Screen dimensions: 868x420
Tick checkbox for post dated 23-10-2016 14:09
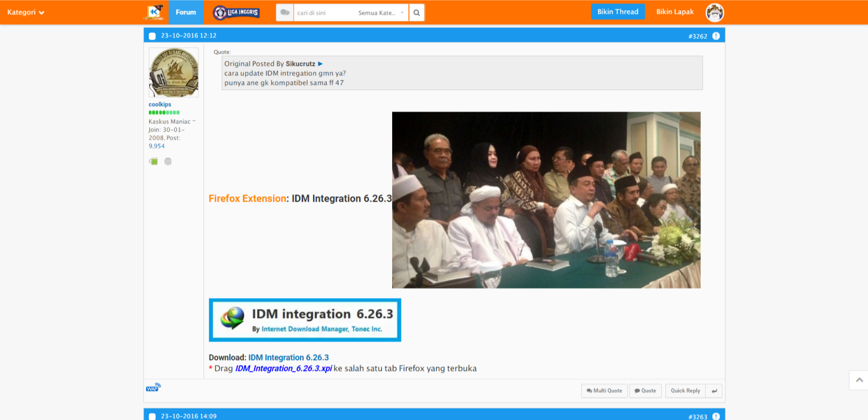(x=152, y=416)
